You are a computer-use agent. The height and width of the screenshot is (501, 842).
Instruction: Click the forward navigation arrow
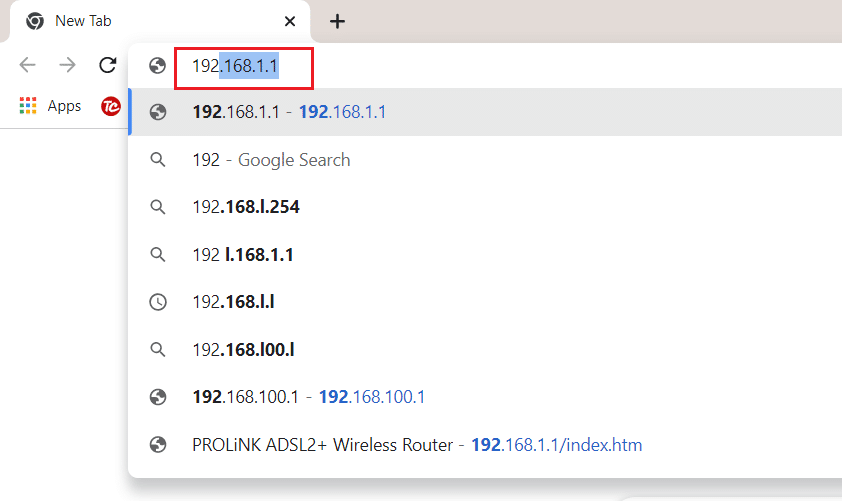coord(67,66)
